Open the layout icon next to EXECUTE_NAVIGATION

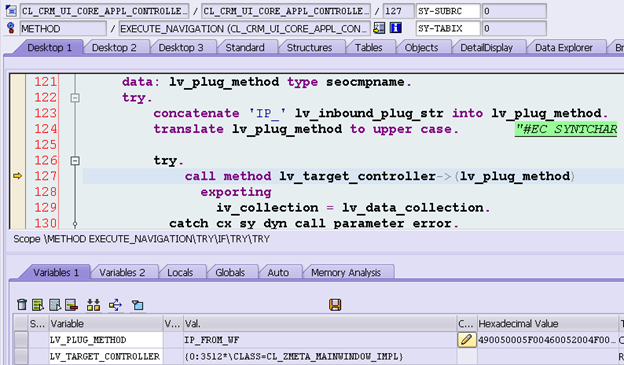[x=379, y=28]
